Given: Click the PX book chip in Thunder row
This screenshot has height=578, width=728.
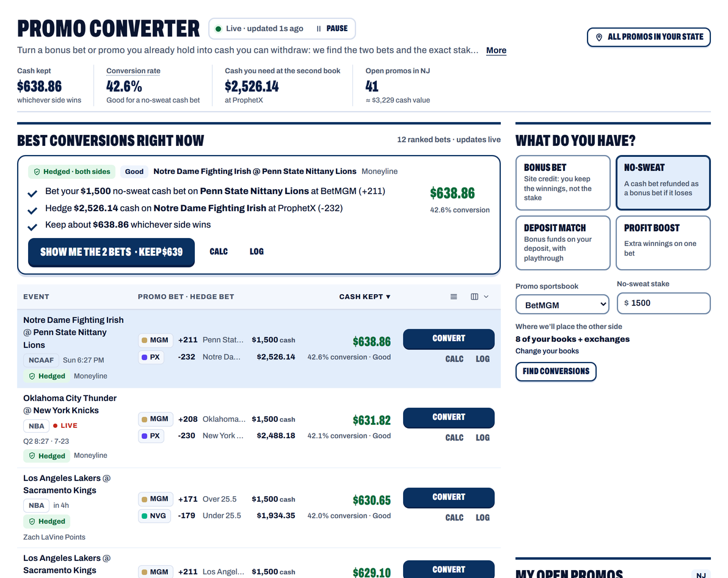Looking at the screenshot, I should pos(151,436).
